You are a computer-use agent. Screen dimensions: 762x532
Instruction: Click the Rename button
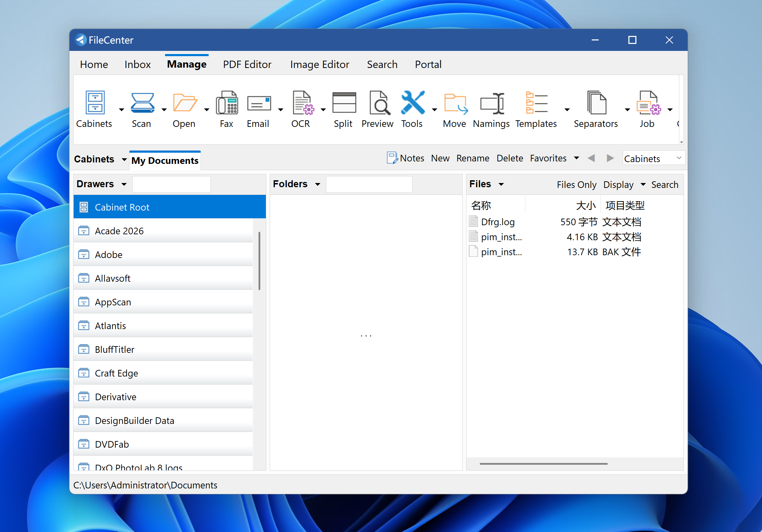tap(473, 158)
